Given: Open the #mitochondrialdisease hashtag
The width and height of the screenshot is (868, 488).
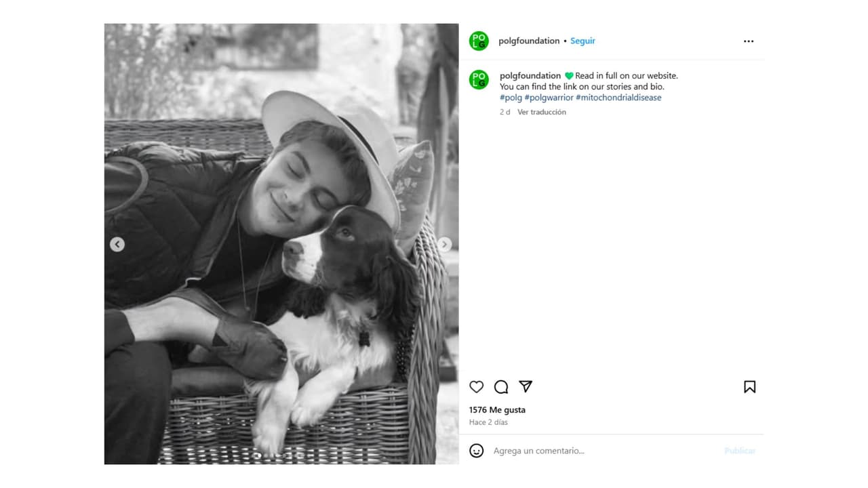Looking at the screenshot, I should (618, 98).
